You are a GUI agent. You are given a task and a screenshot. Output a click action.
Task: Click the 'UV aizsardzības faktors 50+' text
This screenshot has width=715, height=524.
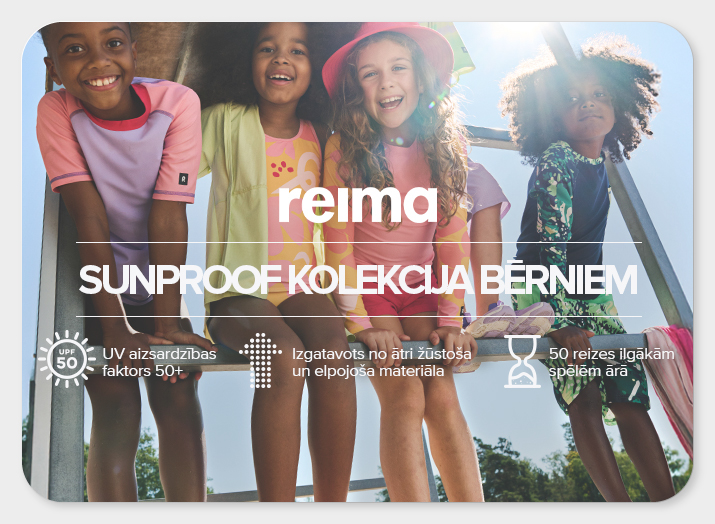click(159, 362)
